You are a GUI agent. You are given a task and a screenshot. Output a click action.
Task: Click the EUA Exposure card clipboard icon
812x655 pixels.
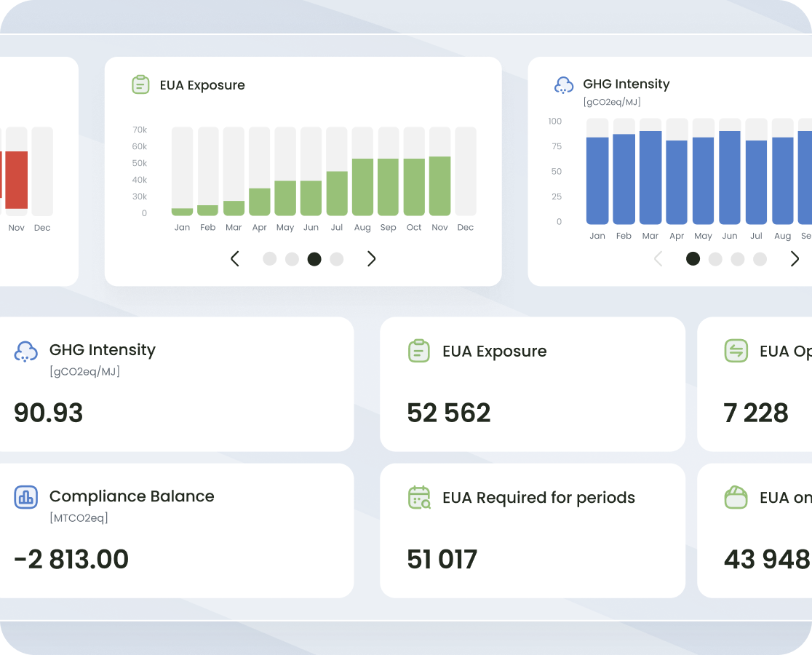[x=419, y=352]
